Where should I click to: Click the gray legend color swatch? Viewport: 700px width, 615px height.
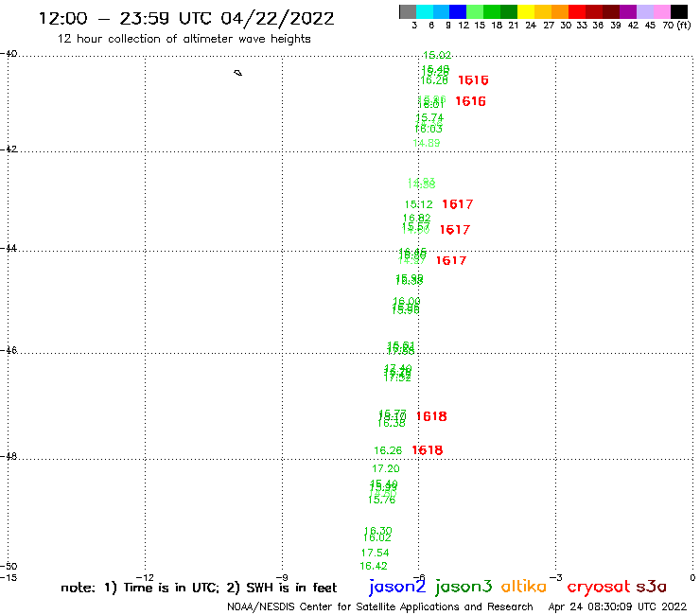tap(408, 11)
